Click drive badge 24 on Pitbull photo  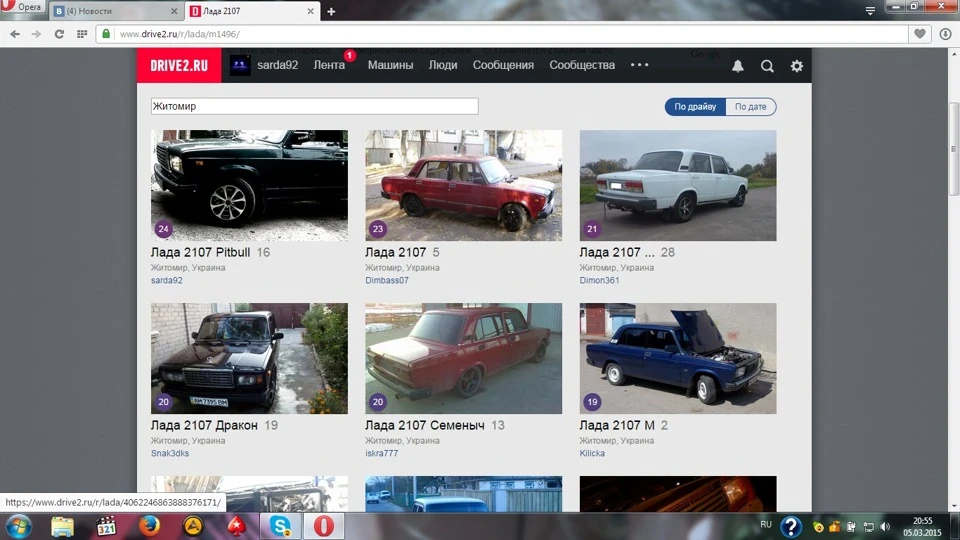click(163, 229)
